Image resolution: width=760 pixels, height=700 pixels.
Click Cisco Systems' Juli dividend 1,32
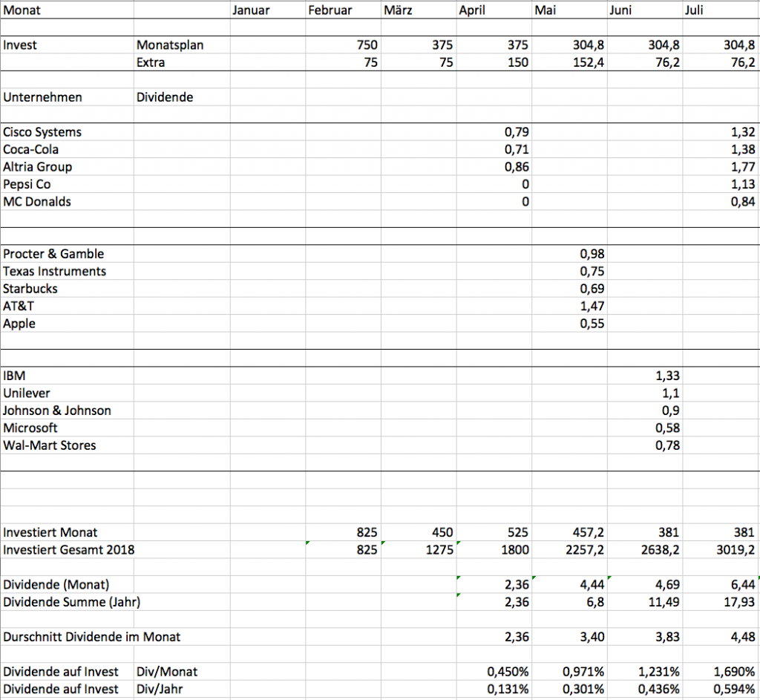[x=743, y=132]
